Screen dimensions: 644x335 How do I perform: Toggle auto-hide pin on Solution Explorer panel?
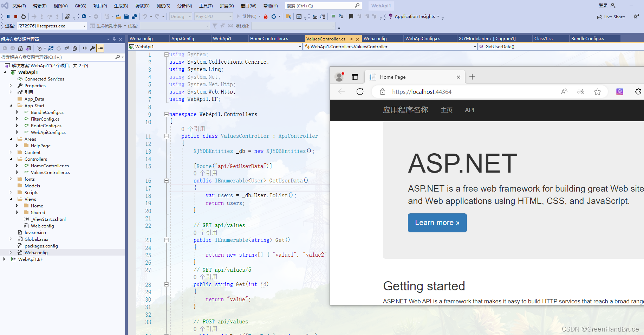coord(114,39)
